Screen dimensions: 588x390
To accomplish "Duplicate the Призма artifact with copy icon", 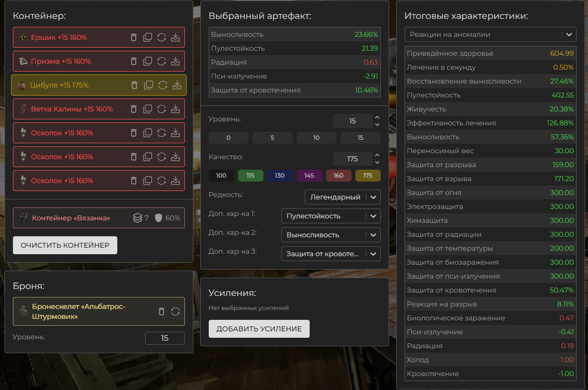I will coord(148,61).
